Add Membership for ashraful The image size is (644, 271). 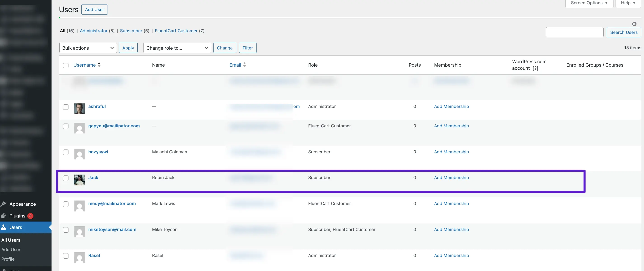pyautogui.click(x=451, y=106)
